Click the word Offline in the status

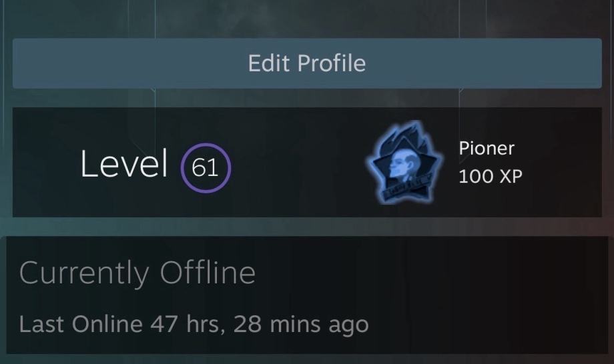point(208,272)
